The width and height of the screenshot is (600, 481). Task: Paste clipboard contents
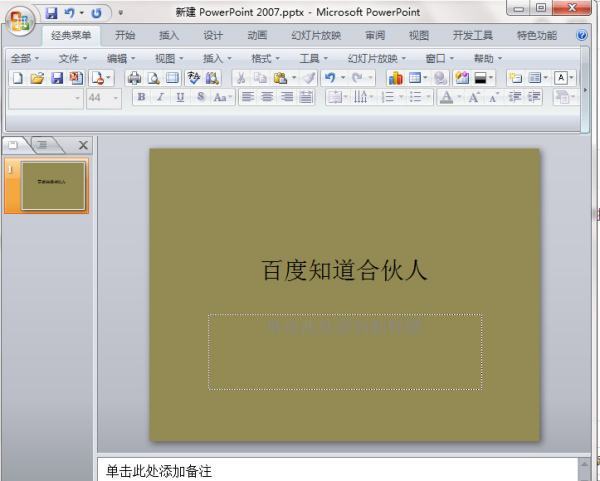pos(280,78)
